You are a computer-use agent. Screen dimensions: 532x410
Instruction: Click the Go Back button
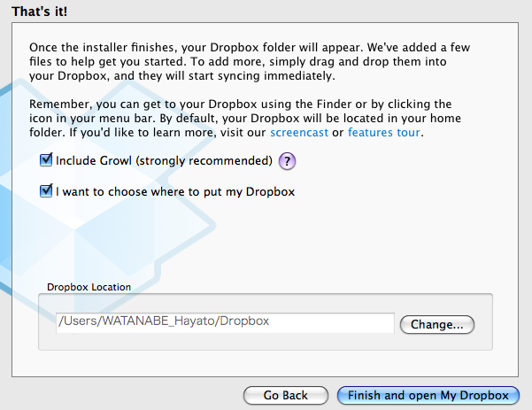pos(286,396)
